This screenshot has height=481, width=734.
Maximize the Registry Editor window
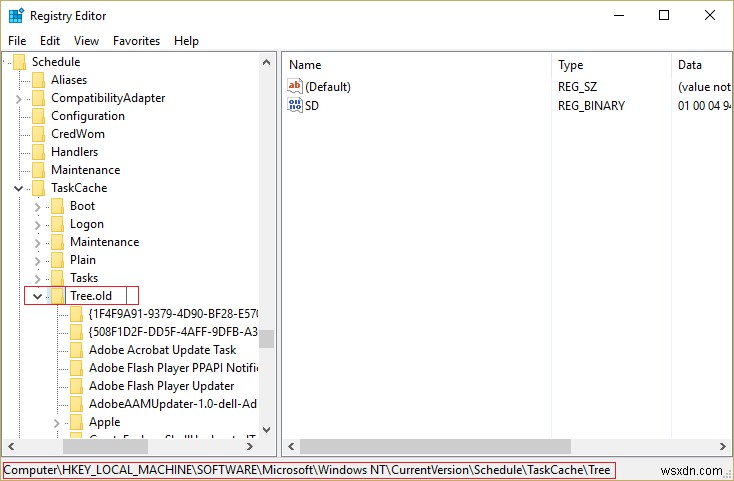pyautogui.click(x=664, y=15)
